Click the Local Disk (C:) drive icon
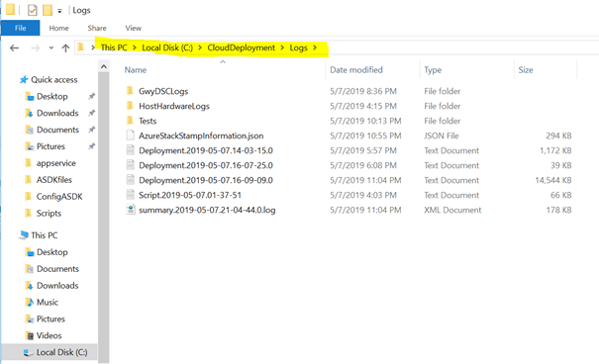 29,352
